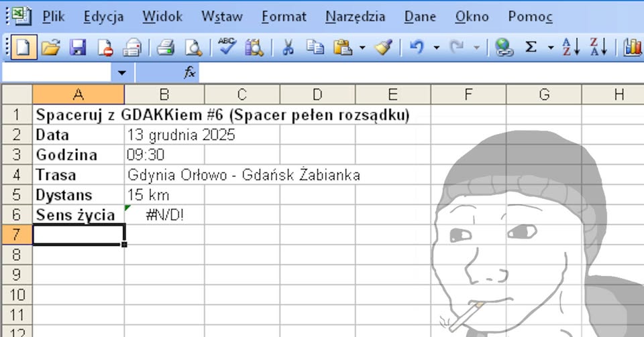The width and height of the screenshot is (644, 337).
Task: Click cell B6 showing #N/D! error
Action: (164, 214)
